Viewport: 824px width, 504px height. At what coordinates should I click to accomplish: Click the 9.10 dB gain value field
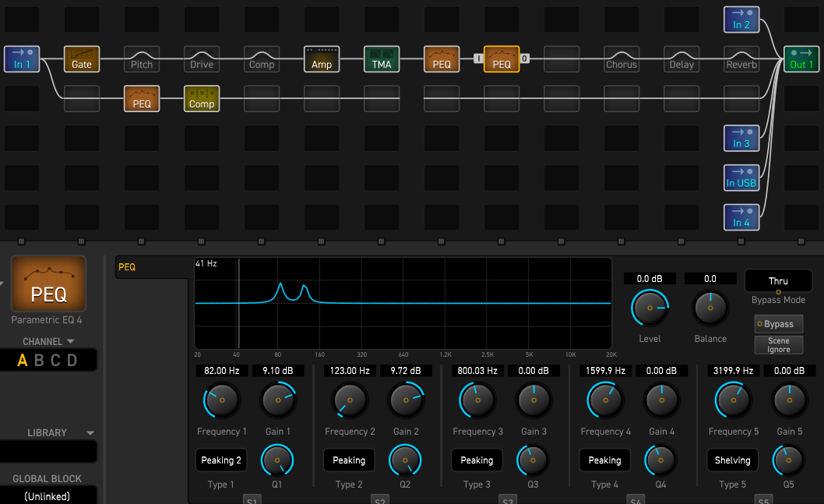[x=278, y=371]
